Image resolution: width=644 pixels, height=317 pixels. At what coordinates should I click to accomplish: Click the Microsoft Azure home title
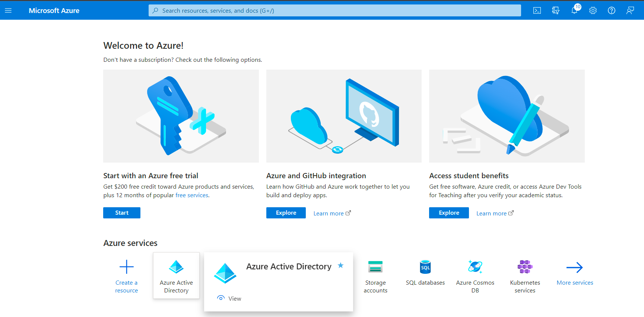pyautogui.click(x=54, y=10)
